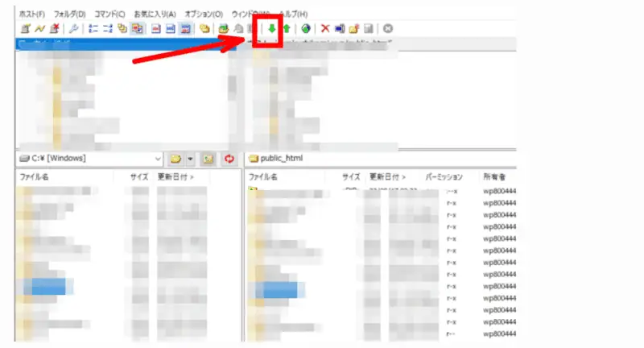Click the yellow folders icon before mirroring
The image size is (644, 348).
pos(204,29)
